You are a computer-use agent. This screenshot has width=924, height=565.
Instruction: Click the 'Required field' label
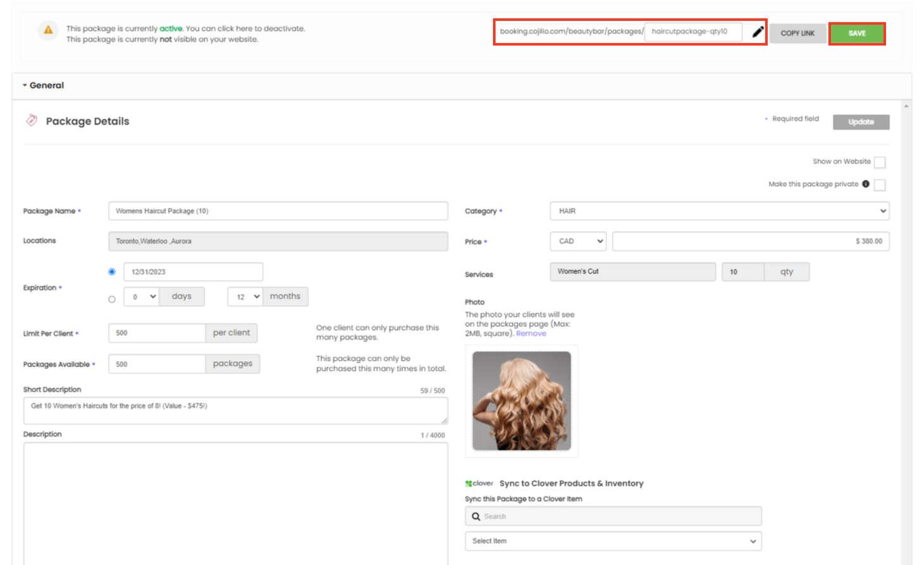tap(796, 119)
